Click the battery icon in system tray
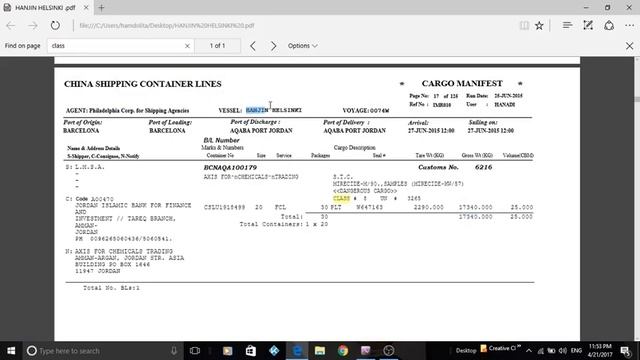Viewport: 640px width, 360px height. [551, 351]
